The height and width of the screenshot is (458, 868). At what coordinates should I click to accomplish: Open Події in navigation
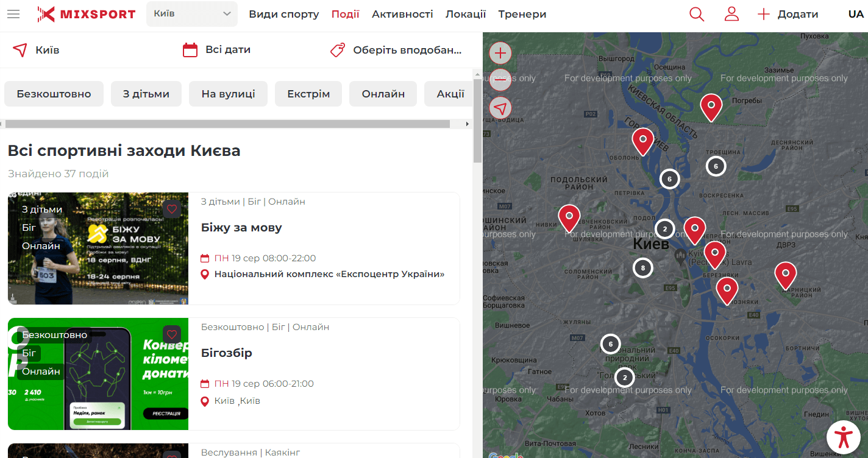click(x=346, y=14)
